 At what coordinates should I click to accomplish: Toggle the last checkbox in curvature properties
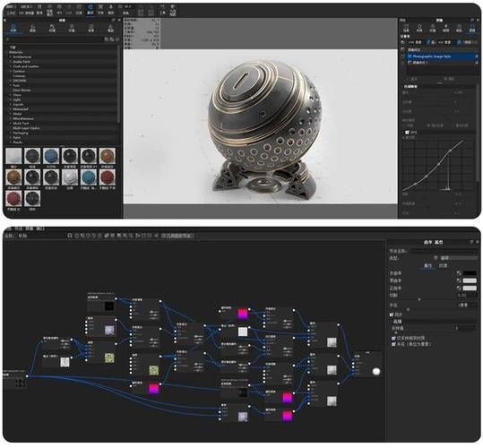click(393, 344)
